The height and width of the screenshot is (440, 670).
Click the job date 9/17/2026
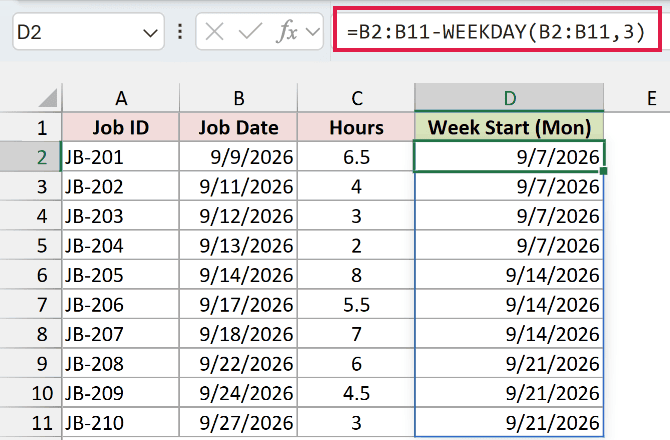tap(238, 304)
